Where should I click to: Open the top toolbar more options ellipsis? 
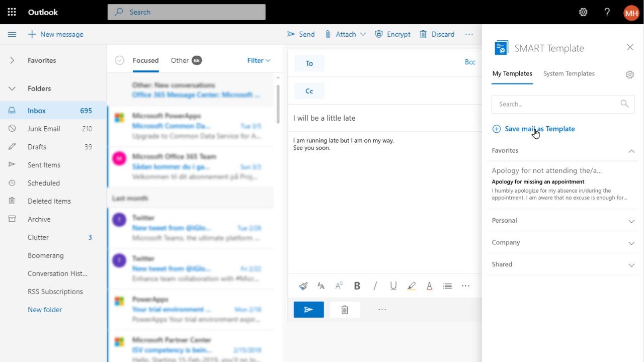pyautogui.click(x=469, y=34)
